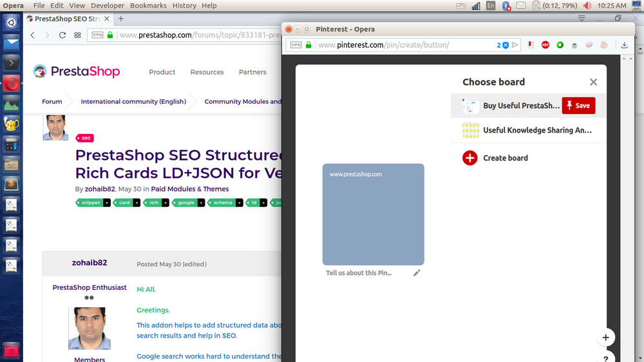Click the green circle extension icon

pyautogui.click(x=560, y=45)
